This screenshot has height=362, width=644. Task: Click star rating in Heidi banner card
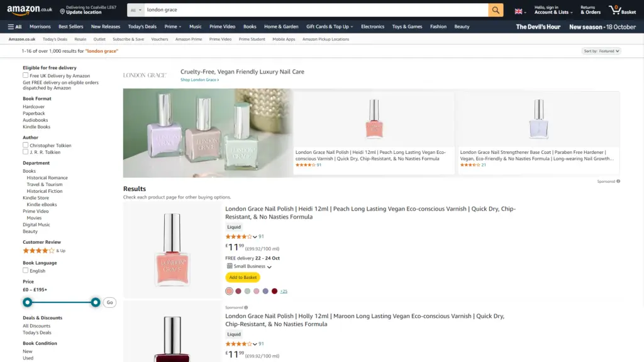[305, 165]
